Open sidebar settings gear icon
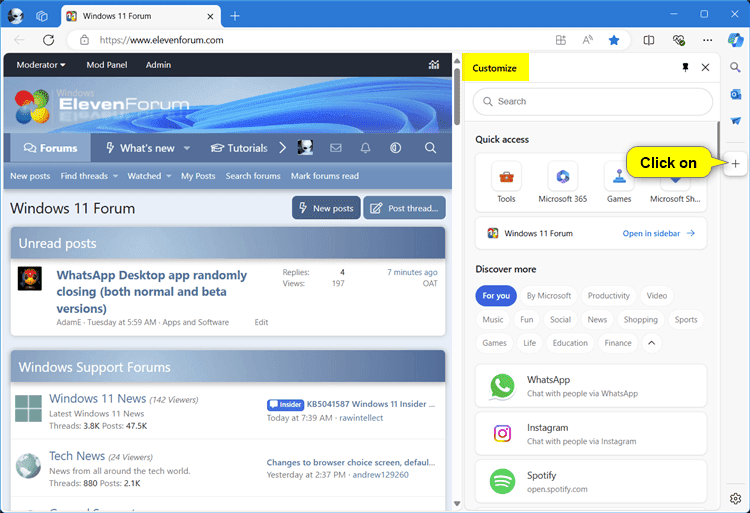750x513 pixels. pos(735,498)
